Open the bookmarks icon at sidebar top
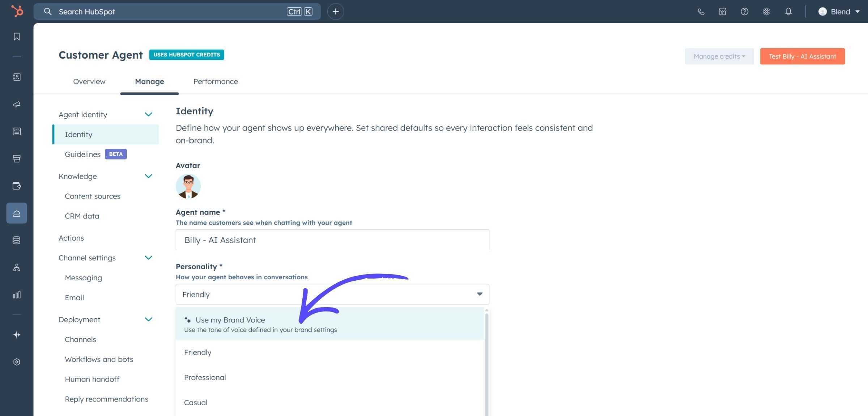 [x=17, y=36]
